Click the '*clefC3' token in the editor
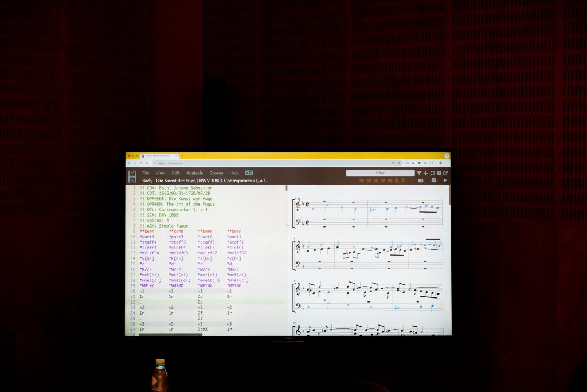The image size is (587, 392). coord(206,248)
